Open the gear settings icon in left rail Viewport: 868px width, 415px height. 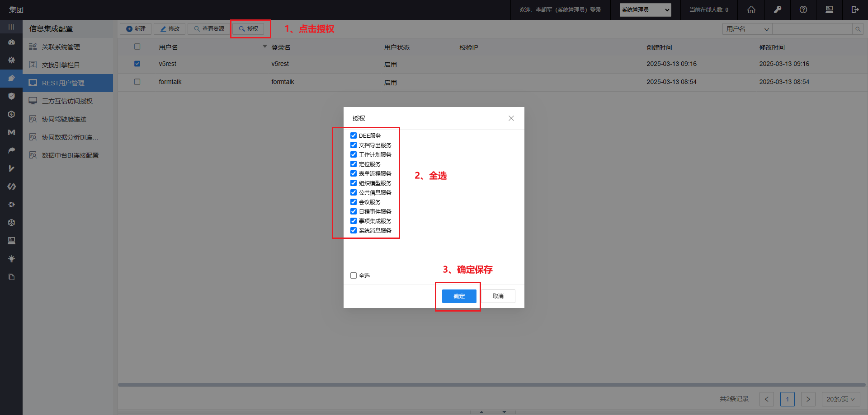click(x=11, y=60)
